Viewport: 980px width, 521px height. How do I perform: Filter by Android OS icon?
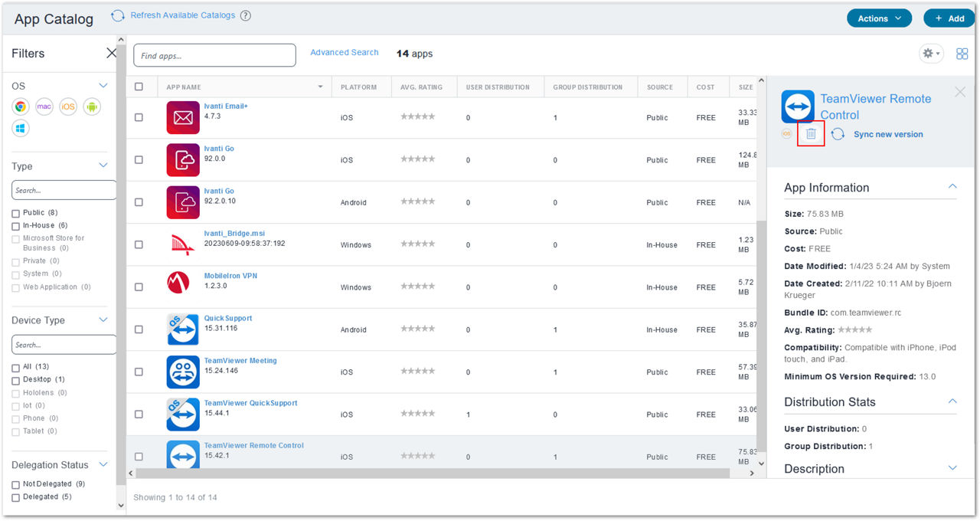[x=92, y=107]
